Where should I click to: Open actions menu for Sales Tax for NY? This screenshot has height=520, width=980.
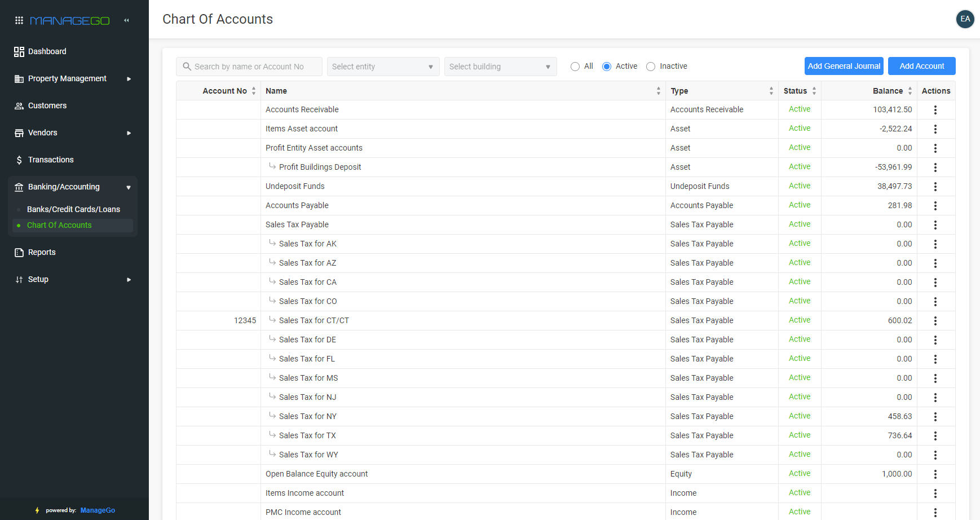tap(935, 417)
